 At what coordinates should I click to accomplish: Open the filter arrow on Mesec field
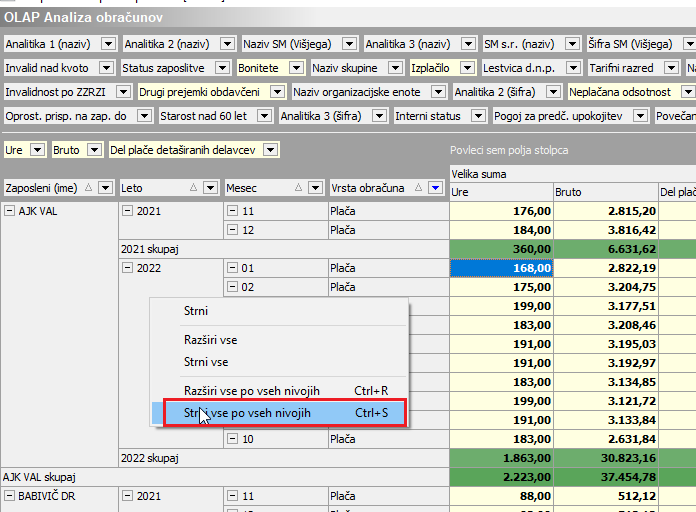315,187
